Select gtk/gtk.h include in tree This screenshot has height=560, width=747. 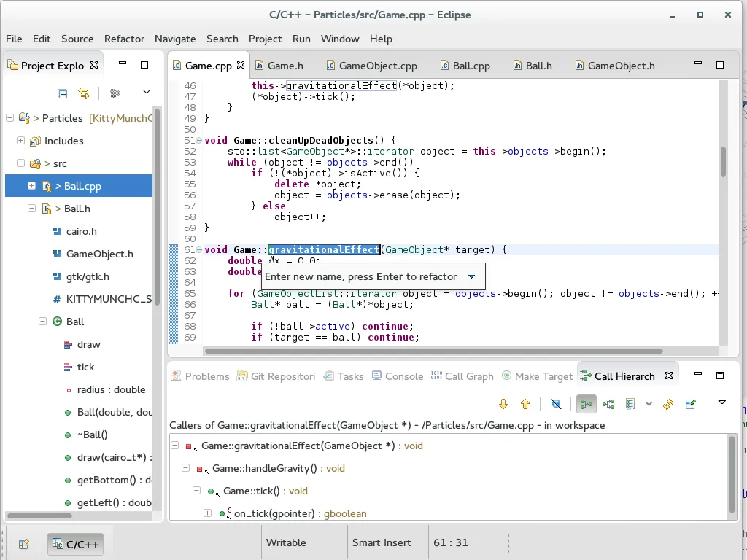pyautogui.click(x=88, y=276)
